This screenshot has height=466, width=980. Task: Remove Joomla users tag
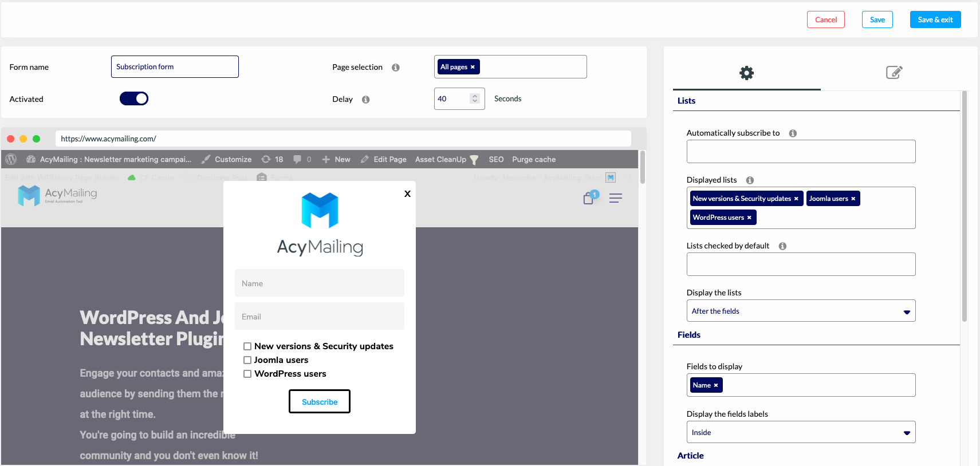[853, 199]
